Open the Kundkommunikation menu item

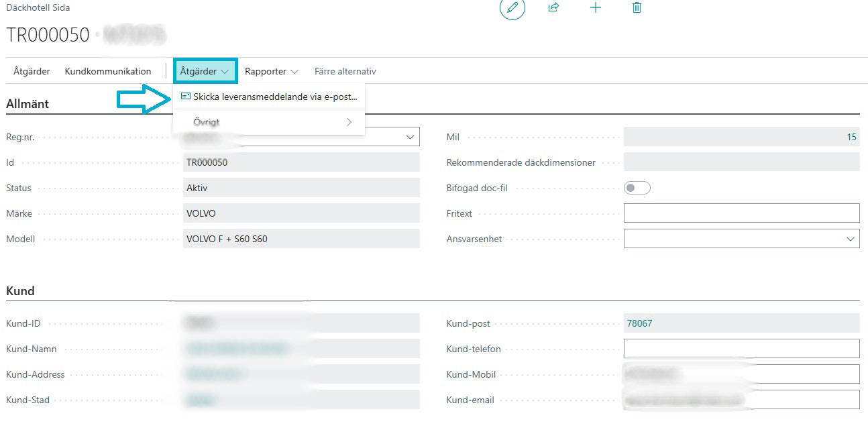(x=108, y=71)
